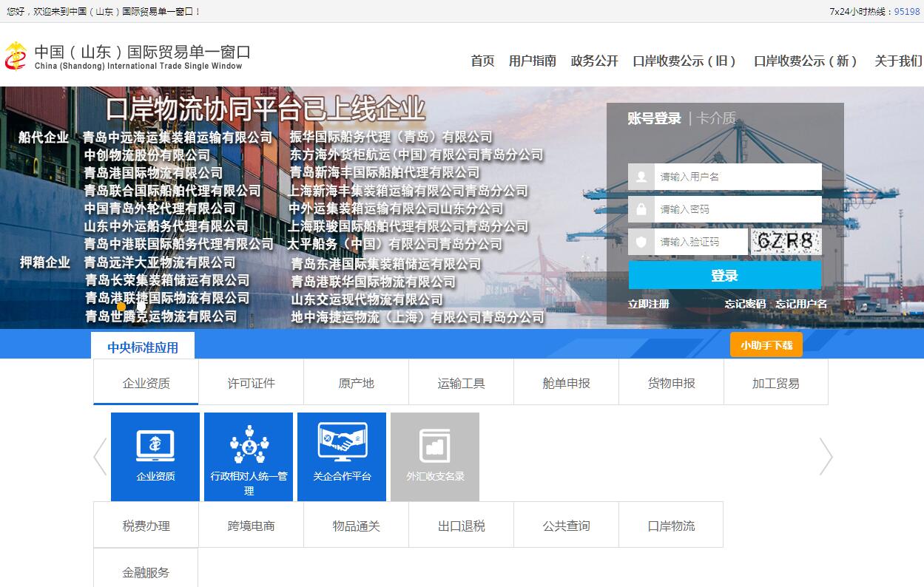Open 用户指南 in top navigation
The height and width of the screenshot is (587, 924).
(x=532, y=61)
